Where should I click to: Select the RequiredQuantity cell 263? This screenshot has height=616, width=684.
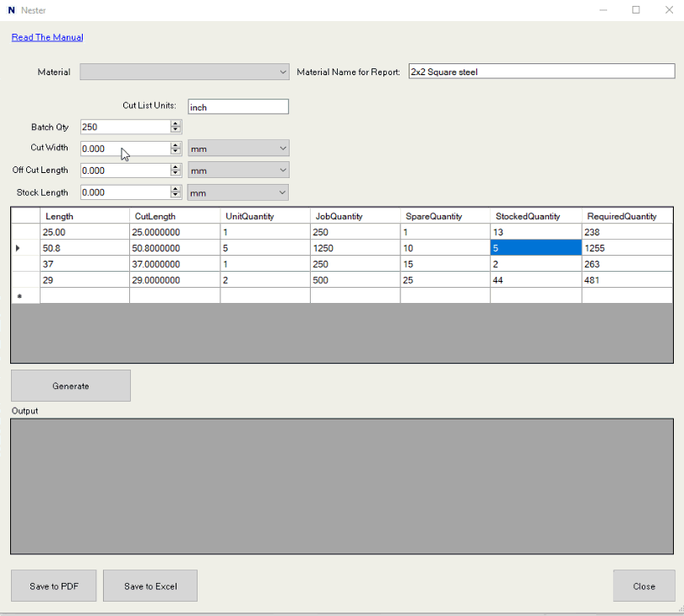pyautogui.click(x=627, y=264)
